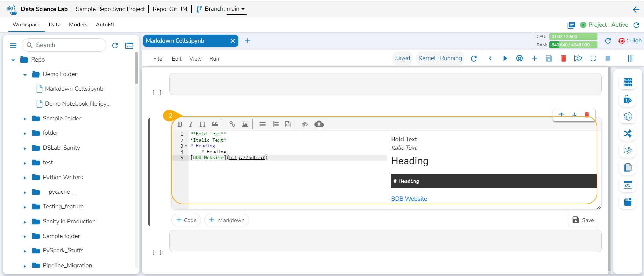The width and height of the screenshot is (644, 276).
Task: Toggle the markdown preview eye icon
Action: 305,124
